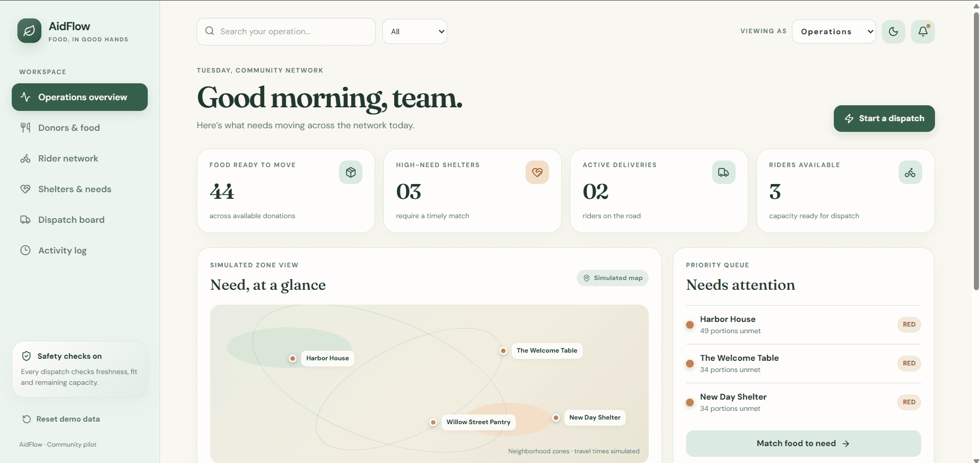This screenshot has width=980, height=463.
Task: Open the Rider network page
Action: [80, 158]
